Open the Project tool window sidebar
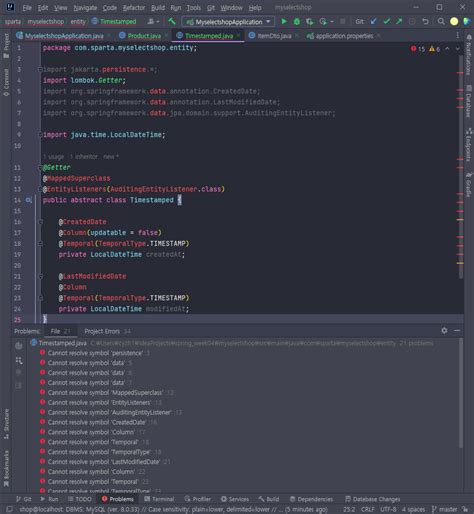 6,46
